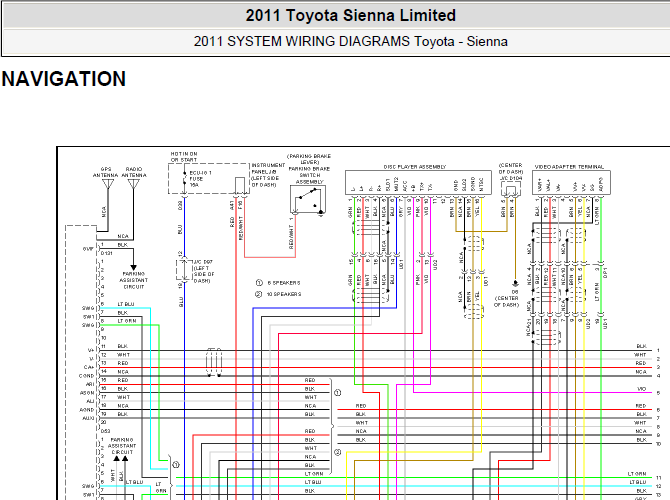Screen dimensions: 670x500
Task: Click the D8 ground symbol
Action: point(515,283)
